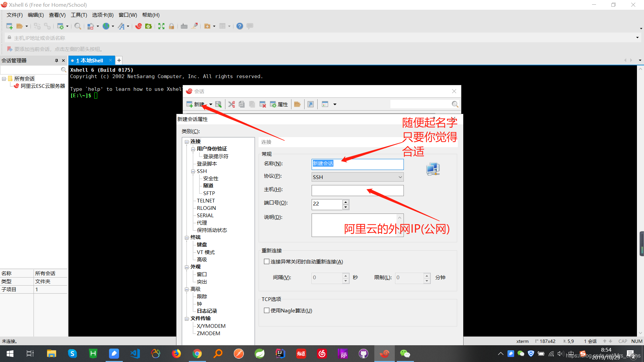The height and width of the screenshot is (362, 644).
Task: Open WeChat from the Windows taskbar
Action: pyautogui.click(x=405, y=354)
